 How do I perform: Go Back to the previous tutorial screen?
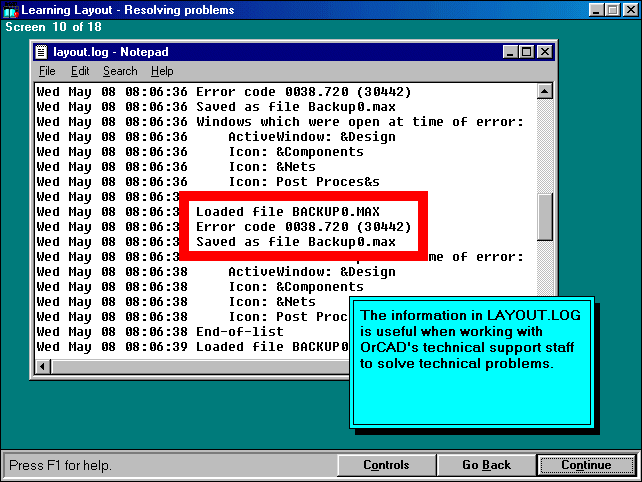coord(486,465)
